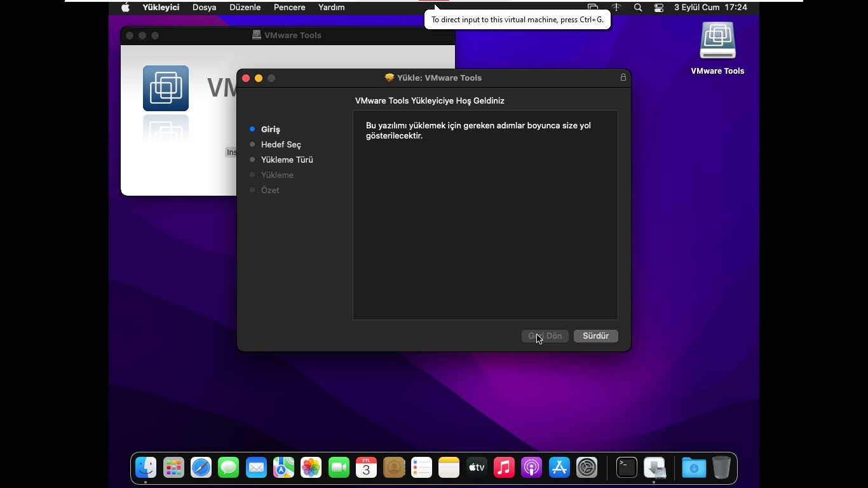Open Music from the Dock
Image resolution: width=868 pixels, height=488 pixels.
(504, 468)
